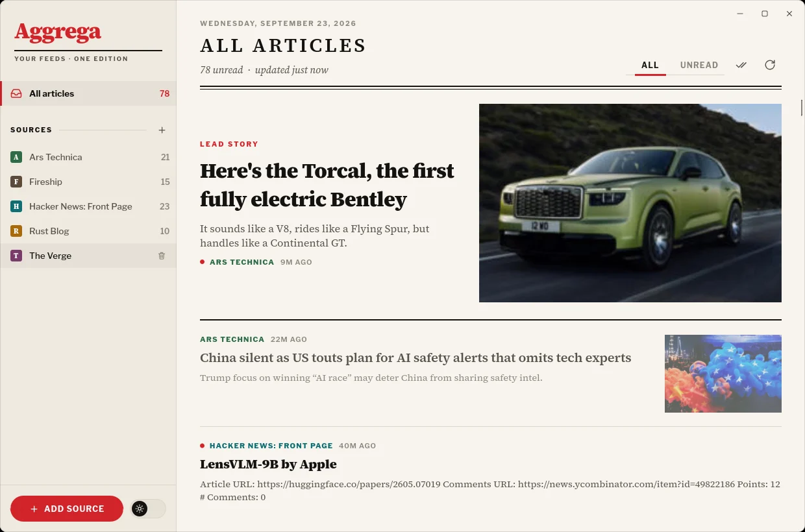Click the All articles inbox icon
This screenshot has height=532, width=805.
pyautogui.click(x=16, y=93)
